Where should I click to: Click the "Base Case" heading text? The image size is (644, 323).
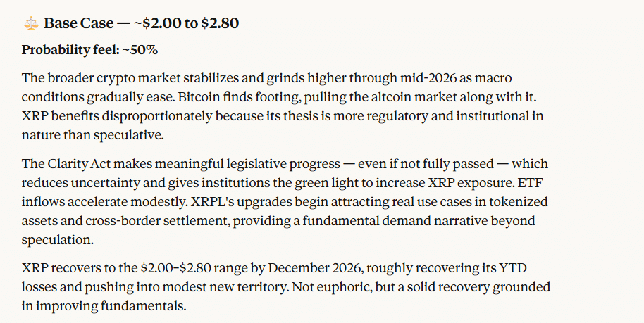point(78,23)
